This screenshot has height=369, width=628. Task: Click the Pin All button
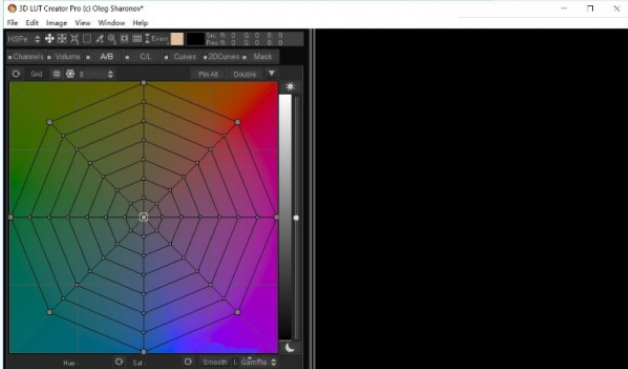[208, 74]
